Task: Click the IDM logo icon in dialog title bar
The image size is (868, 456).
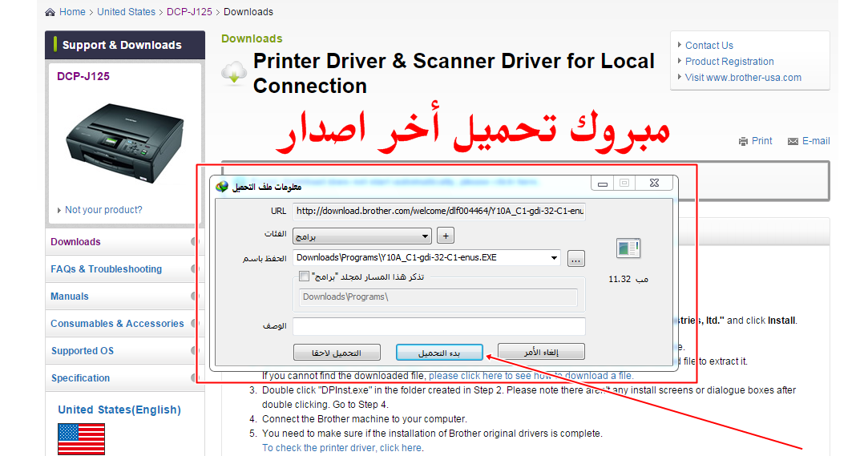Action: point(222,187)
